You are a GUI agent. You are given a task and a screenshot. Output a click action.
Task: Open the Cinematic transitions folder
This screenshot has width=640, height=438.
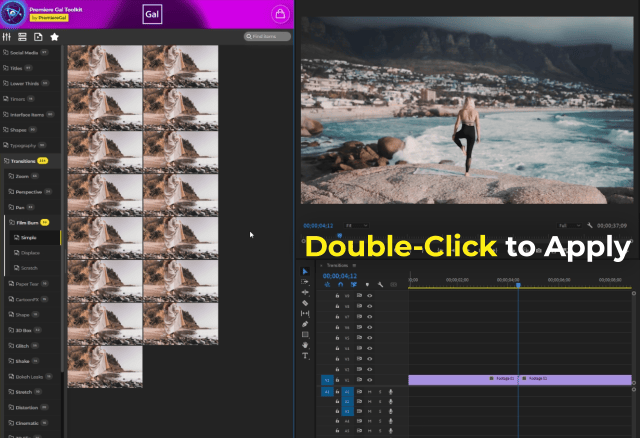(33, 423)
